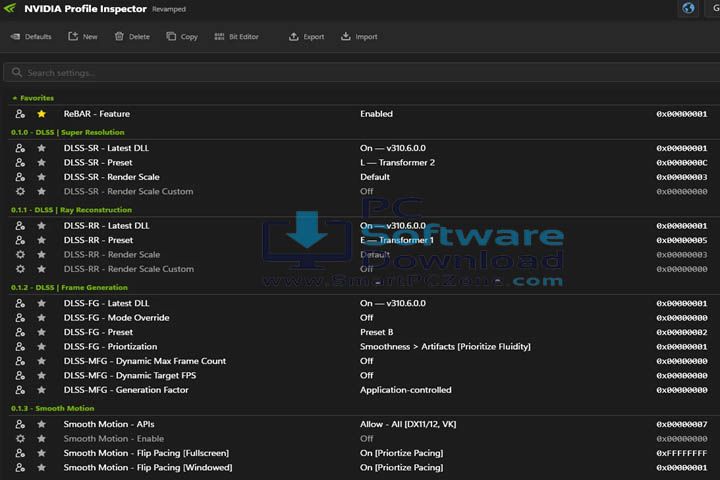Collapse the DLSS Super Resolution section header
Screen dimensions: 720x480
tap(68, 132)
